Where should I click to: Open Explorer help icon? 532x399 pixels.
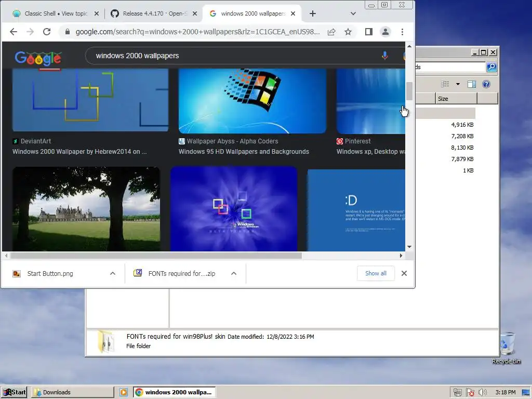click(x=486, y=84)
